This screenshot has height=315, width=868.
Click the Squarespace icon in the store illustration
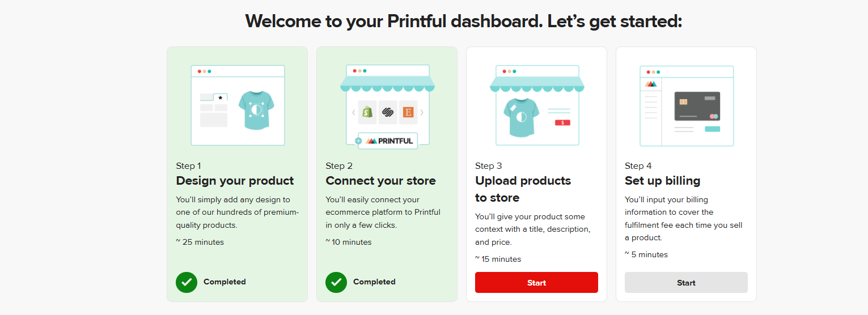388,112
